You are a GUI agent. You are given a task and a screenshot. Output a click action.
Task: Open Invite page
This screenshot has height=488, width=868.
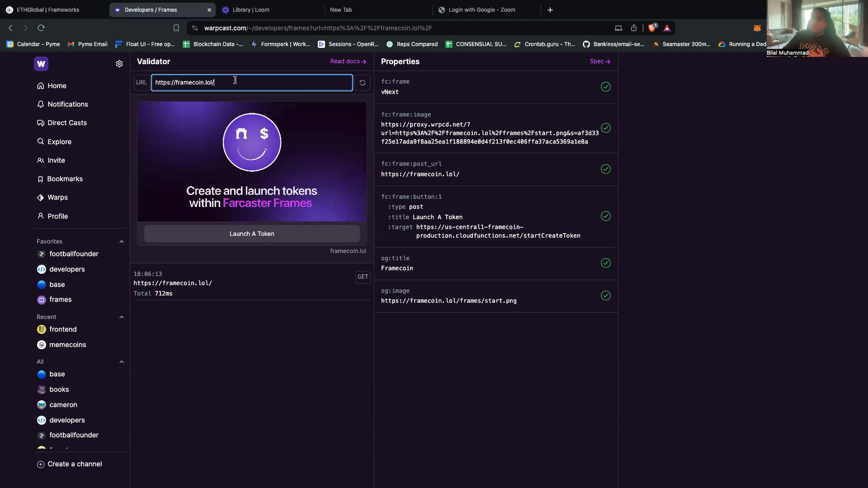coord(51,160)
